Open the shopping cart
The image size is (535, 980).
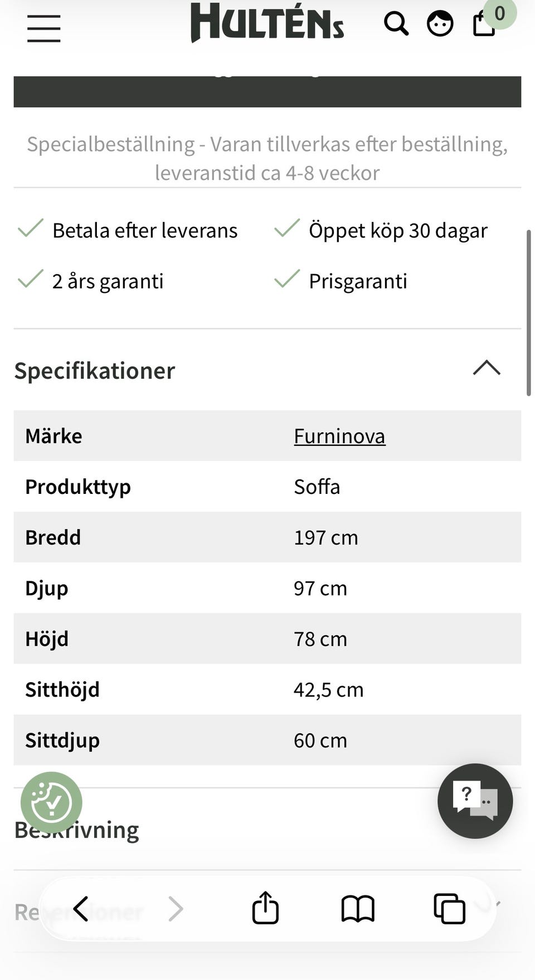coord(484,24)
